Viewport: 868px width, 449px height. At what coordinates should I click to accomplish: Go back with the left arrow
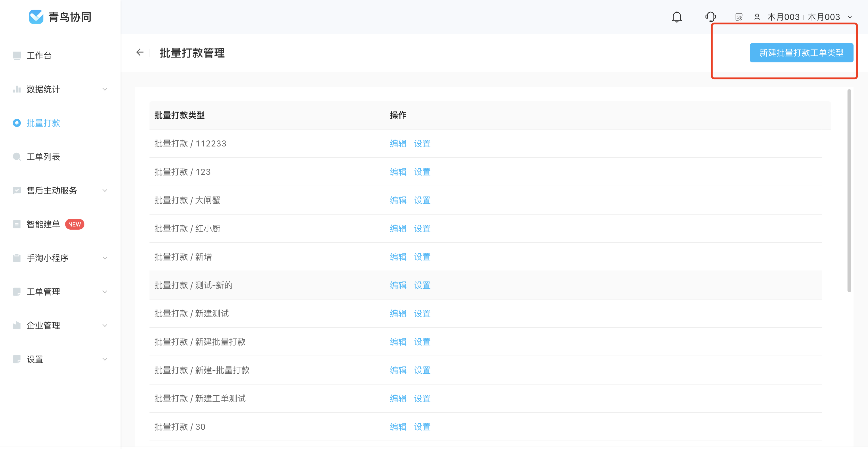click(140, 52)
